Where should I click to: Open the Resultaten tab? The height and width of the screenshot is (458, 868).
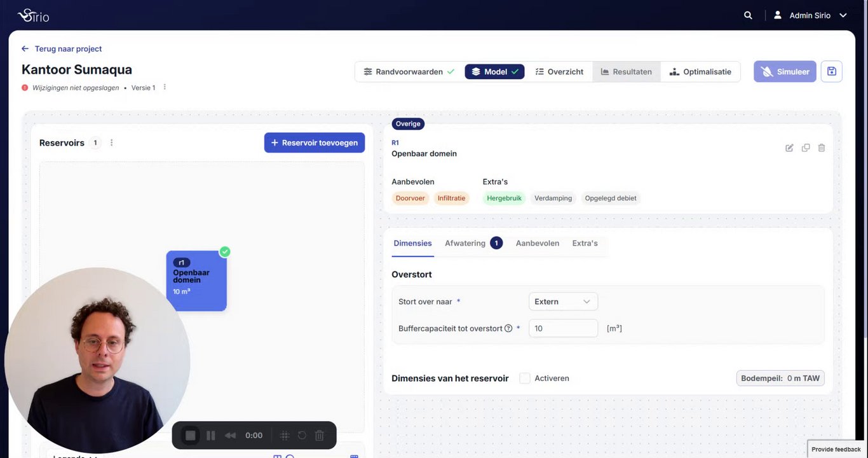click(627, 72)
